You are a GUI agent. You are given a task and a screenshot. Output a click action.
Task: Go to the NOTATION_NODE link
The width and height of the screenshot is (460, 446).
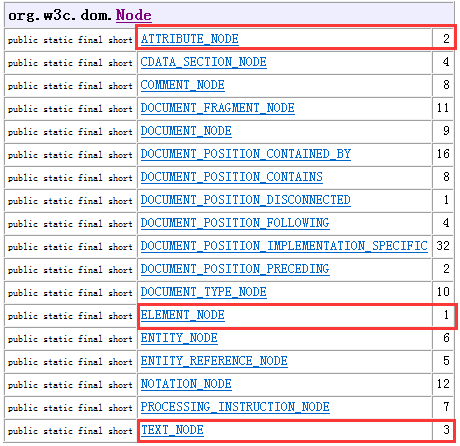point(186,384)
